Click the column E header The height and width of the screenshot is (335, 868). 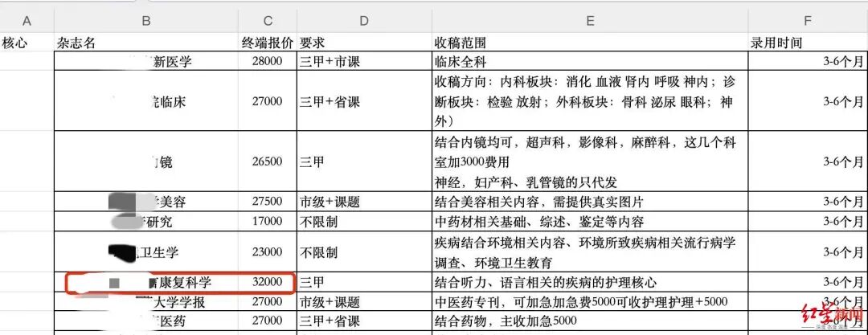tap(589, 19)
